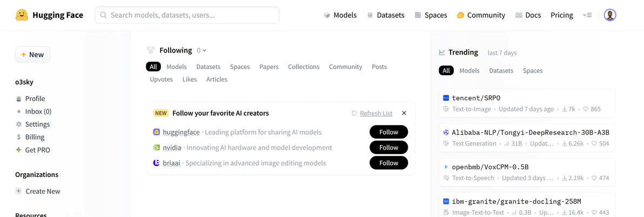The height and width of the screenshot is (217, 644).
Task: Open the Inbox (0) link
Action: 38,111
